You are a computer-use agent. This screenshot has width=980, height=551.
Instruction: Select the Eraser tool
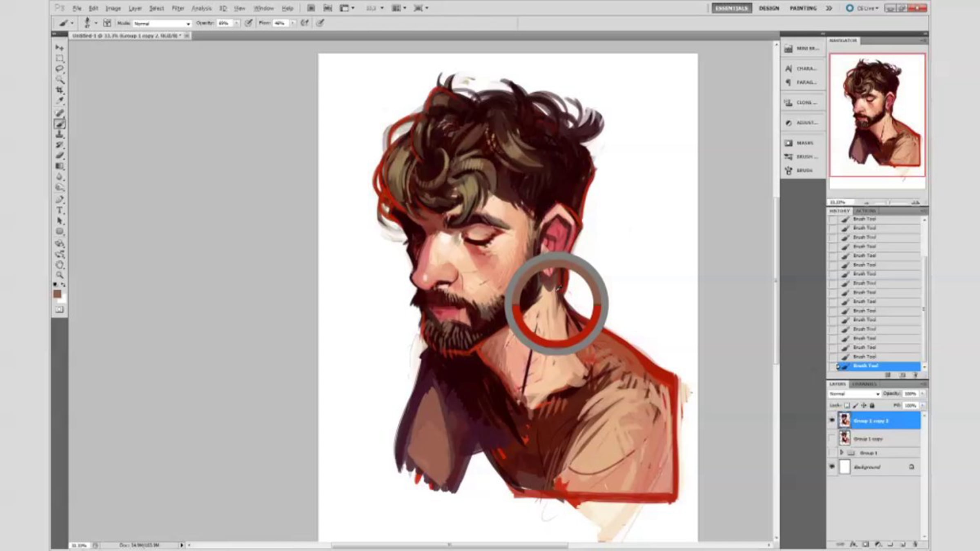pos(60,156)
